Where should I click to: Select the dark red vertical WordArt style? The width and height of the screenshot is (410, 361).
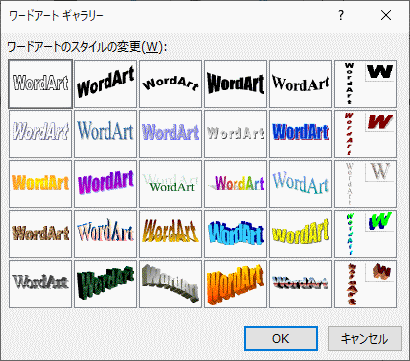click(365, 134)
